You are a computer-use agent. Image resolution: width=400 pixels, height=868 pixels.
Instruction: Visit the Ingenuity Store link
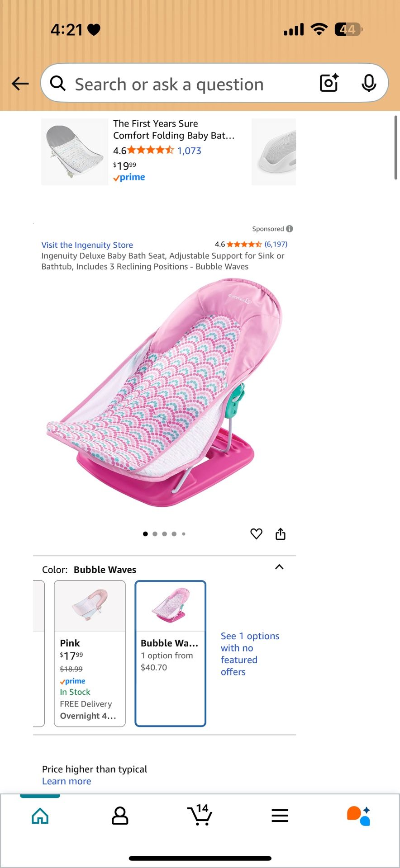pos(87,245)
